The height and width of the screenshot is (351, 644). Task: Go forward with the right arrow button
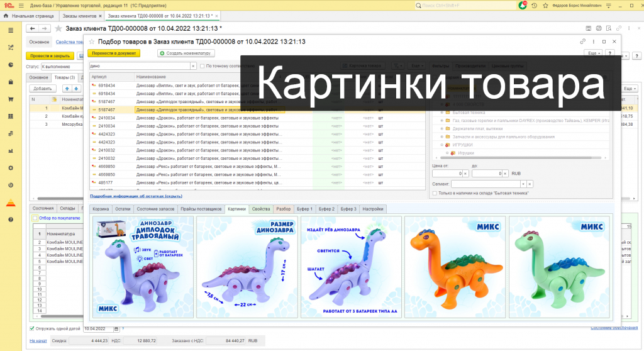[x=44, y=28]
